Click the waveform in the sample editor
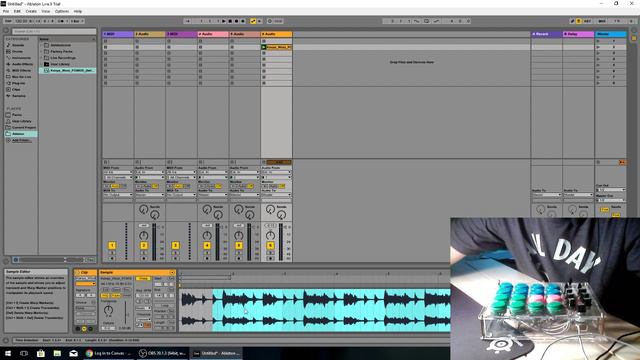Image resolution: width=640 pixels, height=360 pixels. coord(315,310)
